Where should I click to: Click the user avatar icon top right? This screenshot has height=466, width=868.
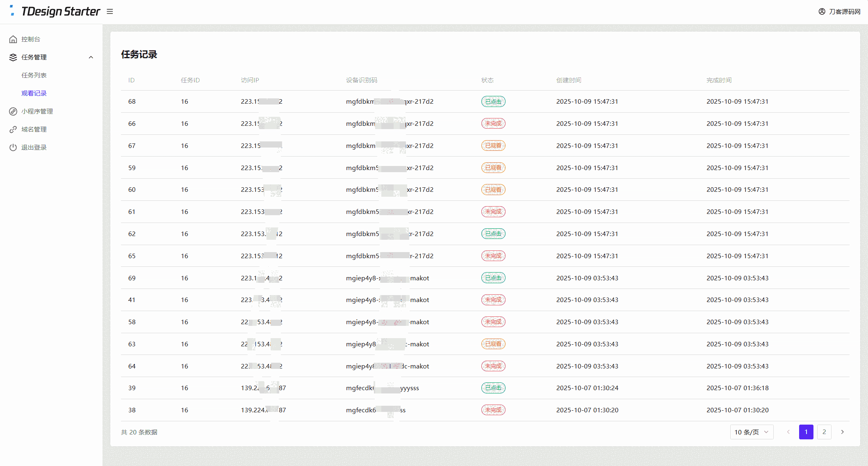pos(822,11)
